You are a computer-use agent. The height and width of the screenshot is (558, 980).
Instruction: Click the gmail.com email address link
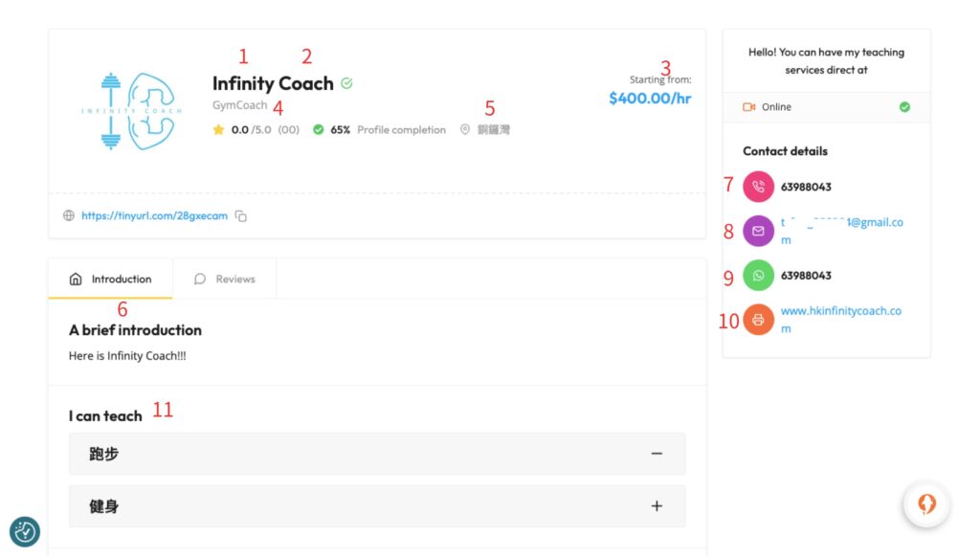coord(840,223)
